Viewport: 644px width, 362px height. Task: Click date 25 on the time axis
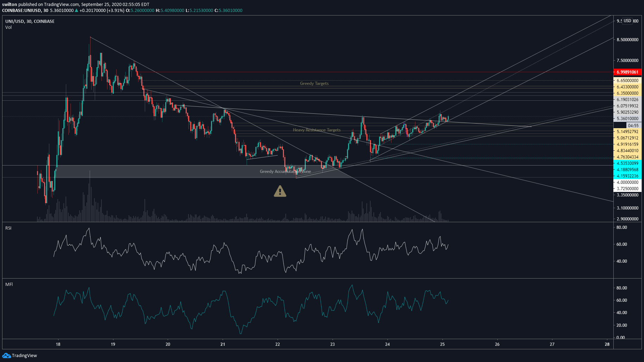(442, 344)
